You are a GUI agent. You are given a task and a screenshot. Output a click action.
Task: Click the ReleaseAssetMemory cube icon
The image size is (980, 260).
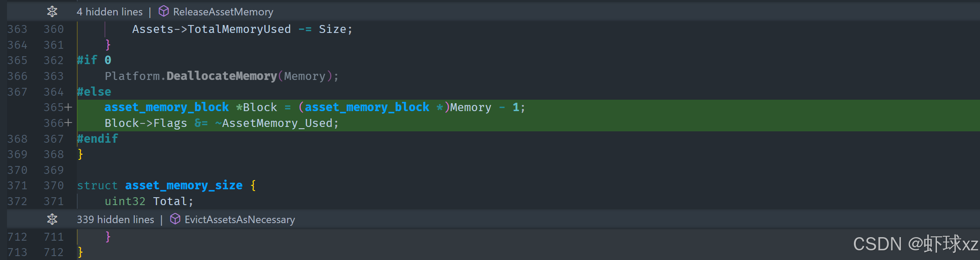tap(163, 11)
